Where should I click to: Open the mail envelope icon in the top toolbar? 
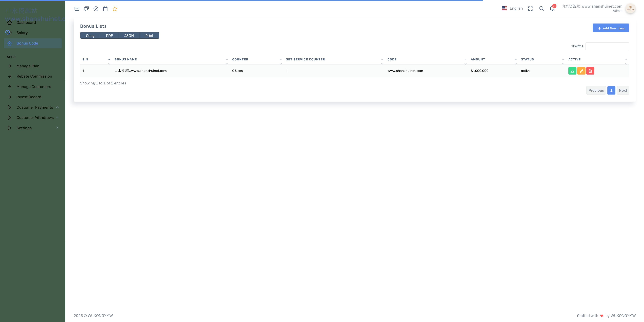[x=77, y=9]
